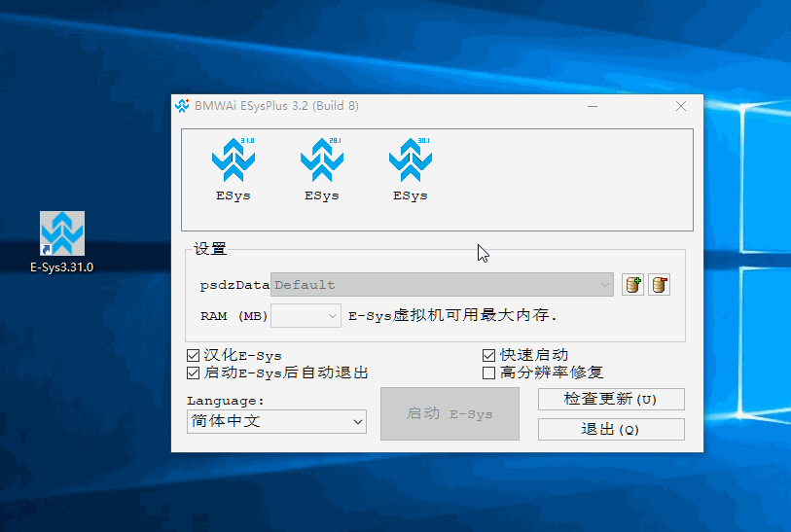Click the add psdzData database icon

tap(632, 285)
